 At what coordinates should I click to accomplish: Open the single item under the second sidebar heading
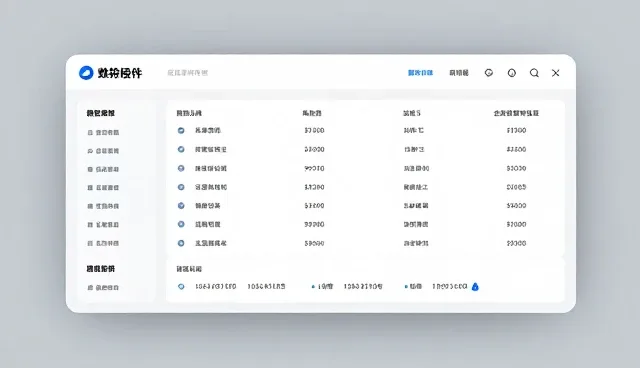pyautogui.click(x=103, y=288)
